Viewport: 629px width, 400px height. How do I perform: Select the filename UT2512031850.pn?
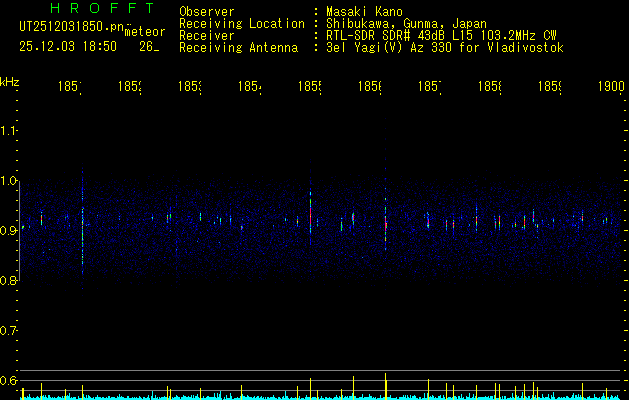(71, 27)
